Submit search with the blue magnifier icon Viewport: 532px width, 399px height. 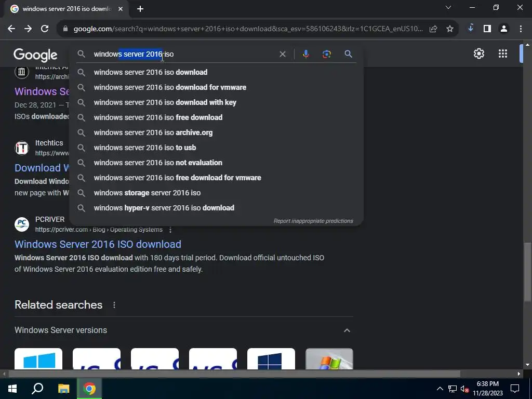click(348, 54)
